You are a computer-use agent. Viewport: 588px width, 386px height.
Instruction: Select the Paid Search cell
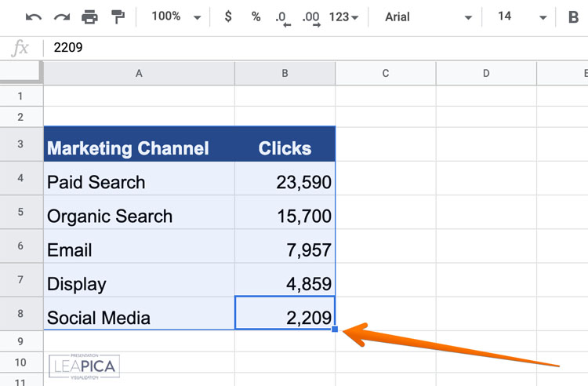click(x=139, y=178)
